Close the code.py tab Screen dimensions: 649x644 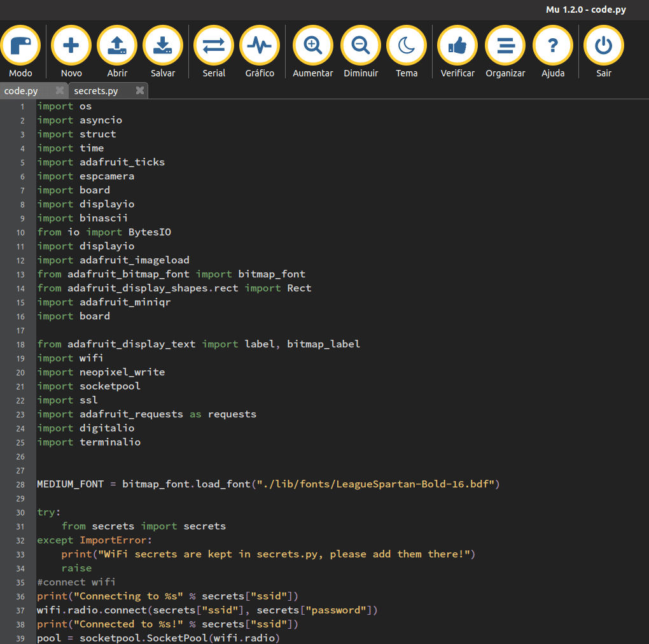pyautogui.click(x=60, y=91)
